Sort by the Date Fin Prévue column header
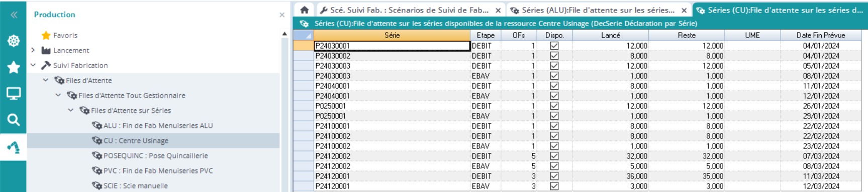868x192 pixels. [821, 35]
